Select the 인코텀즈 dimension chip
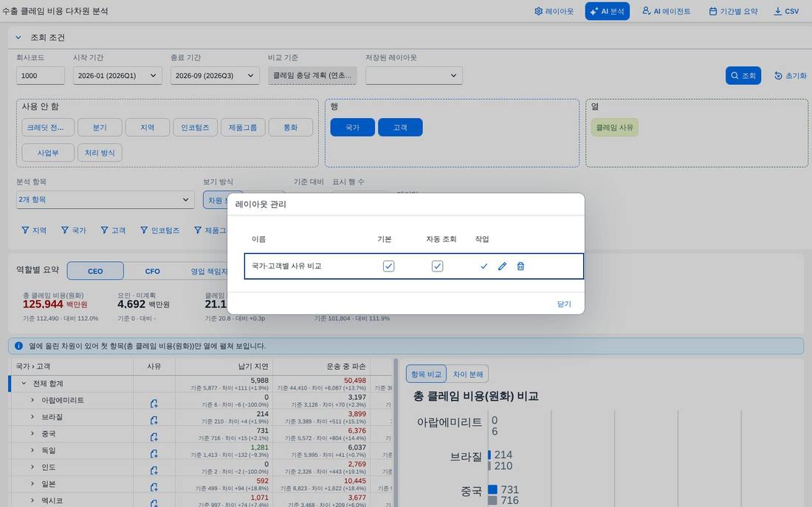Screen dimensions: 812x507 [x=195, y=128]
